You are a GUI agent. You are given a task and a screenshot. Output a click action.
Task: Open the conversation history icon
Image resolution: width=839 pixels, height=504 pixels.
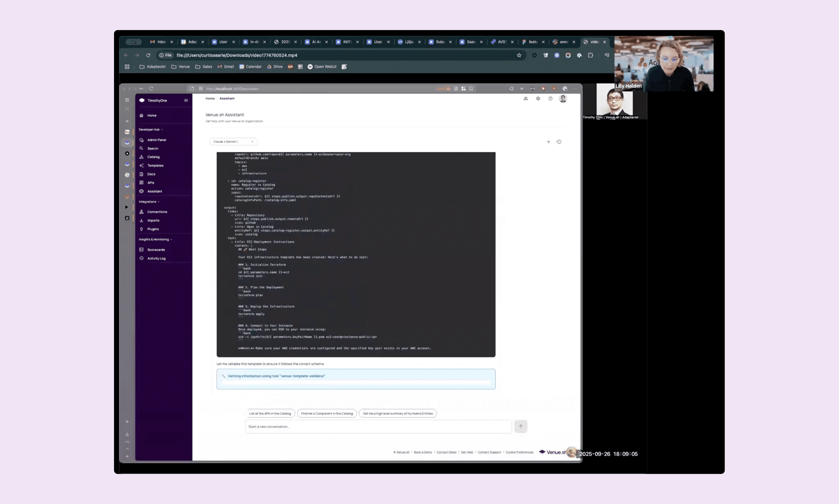(559, 142)
